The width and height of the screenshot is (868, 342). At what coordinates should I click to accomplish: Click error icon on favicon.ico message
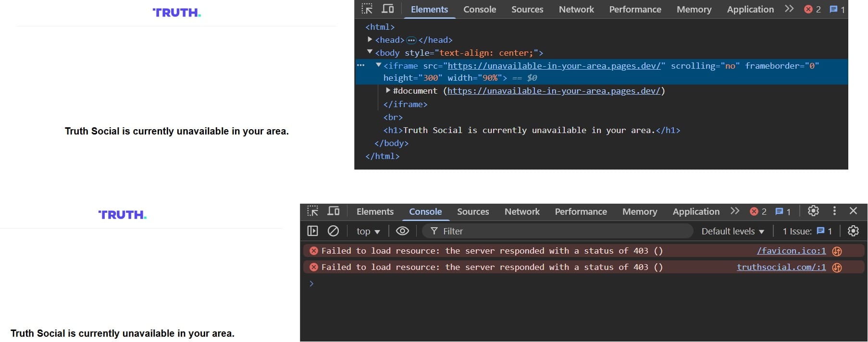click(x=314, y=251)
